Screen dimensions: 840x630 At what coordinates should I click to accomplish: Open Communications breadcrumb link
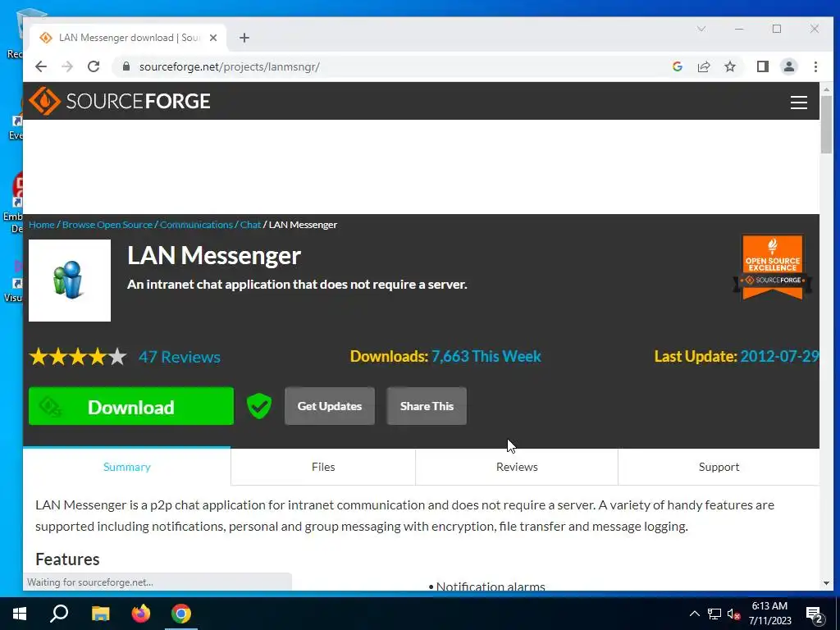coord(196,225)
